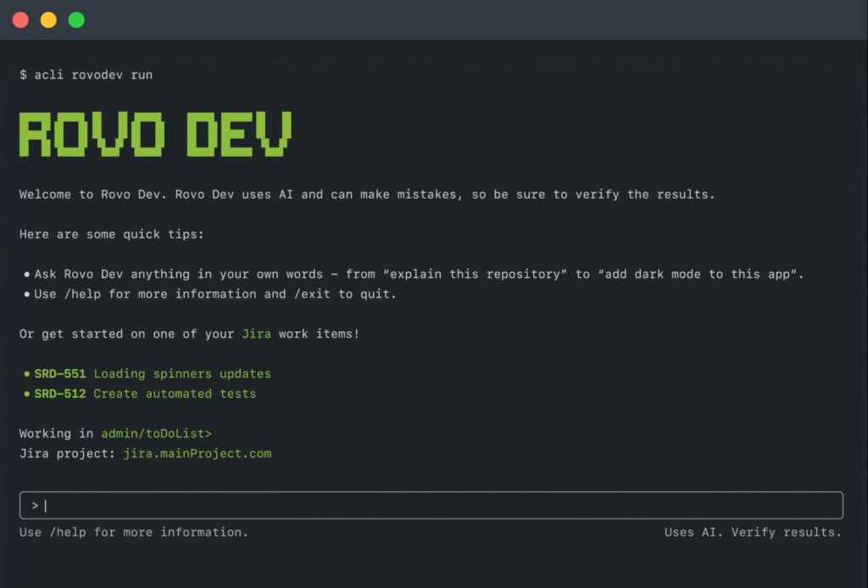Click the admin/toDoList> working directory path
The height and width of the screenshot is (588, 868).
pyautogui.click(x=156, y=434)
